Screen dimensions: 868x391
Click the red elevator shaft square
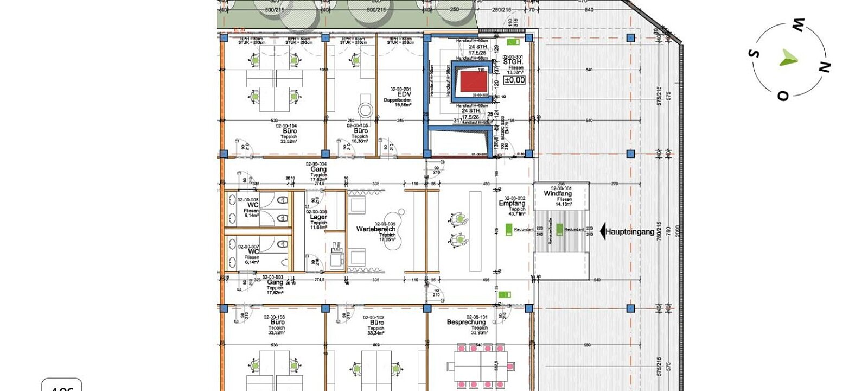click(x=474, y=82)
